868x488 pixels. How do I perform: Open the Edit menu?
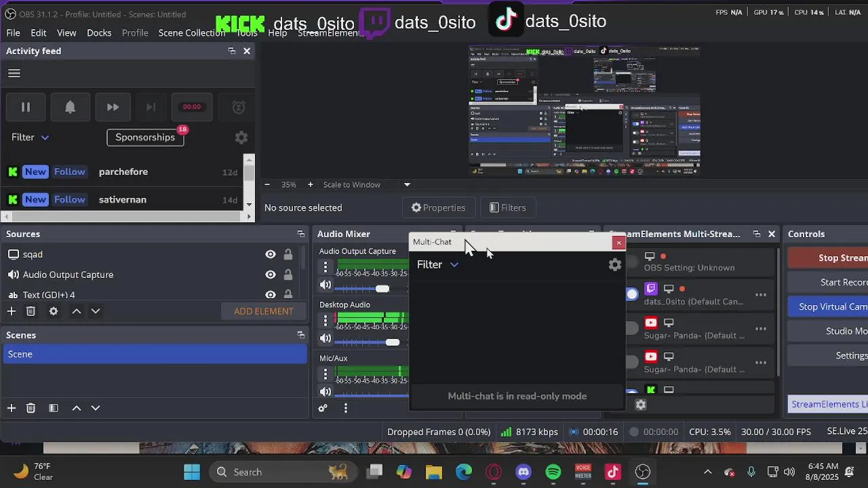point(39,33)
